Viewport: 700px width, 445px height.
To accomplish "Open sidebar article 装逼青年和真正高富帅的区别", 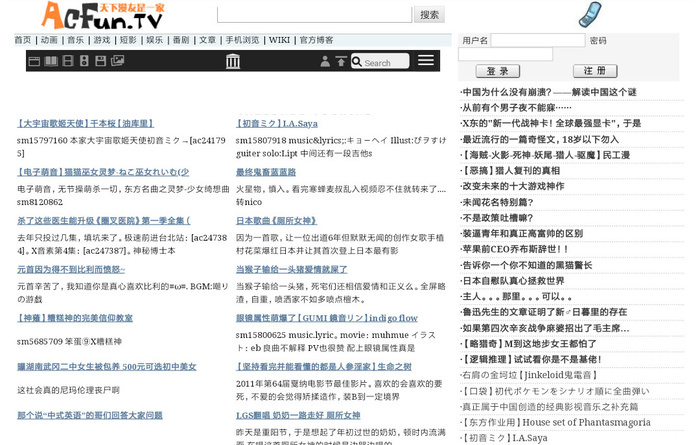I will tap(522, 234).
